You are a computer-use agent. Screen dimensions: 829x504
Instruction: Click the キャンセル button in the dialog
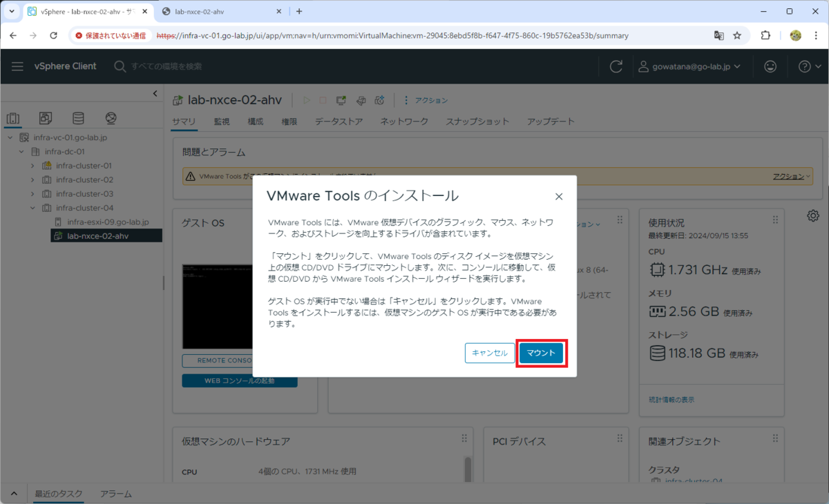tap(490, 353)
